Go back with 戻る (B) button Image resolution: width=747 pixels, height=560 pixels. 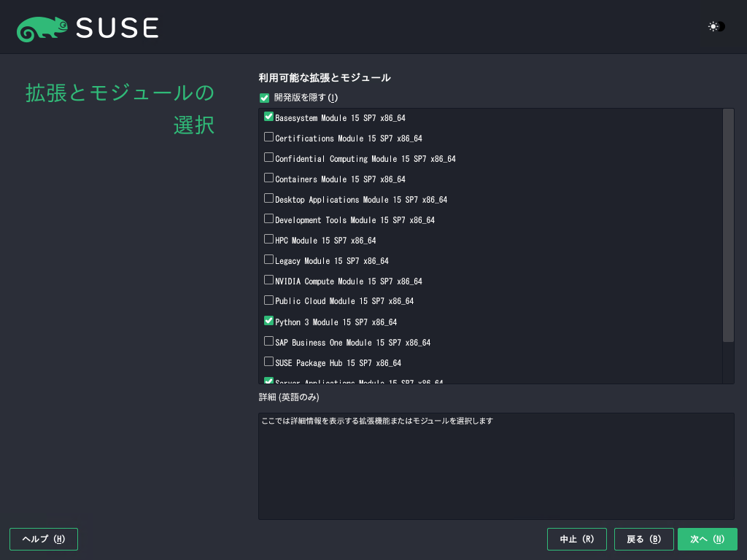pos(643,539)
